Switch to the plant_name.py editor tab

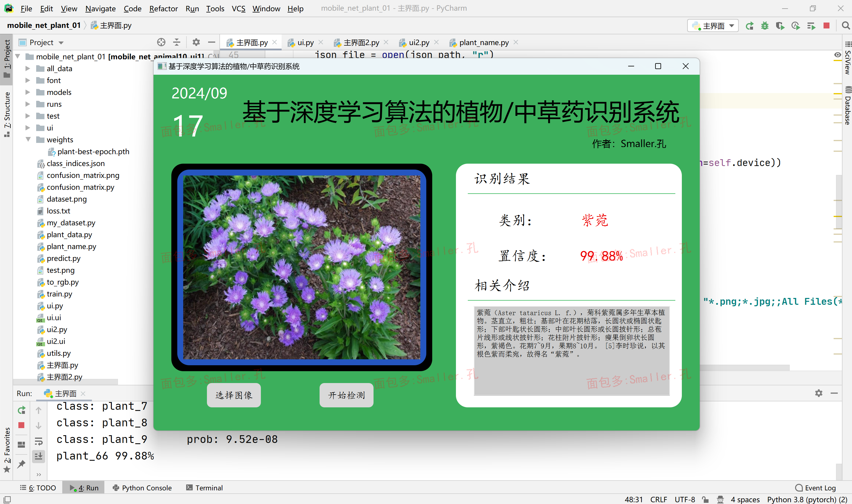coord(484,42)
